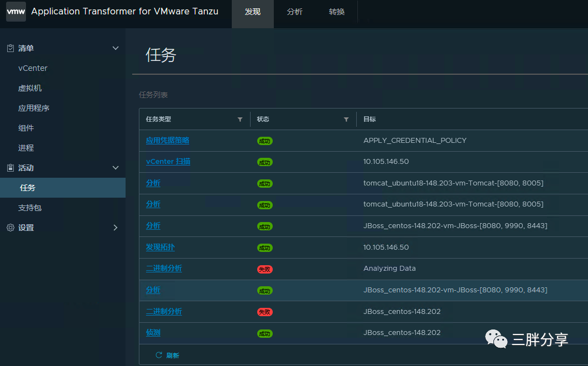Click 失败 badge in Analyzing Data row

point(265,269)
